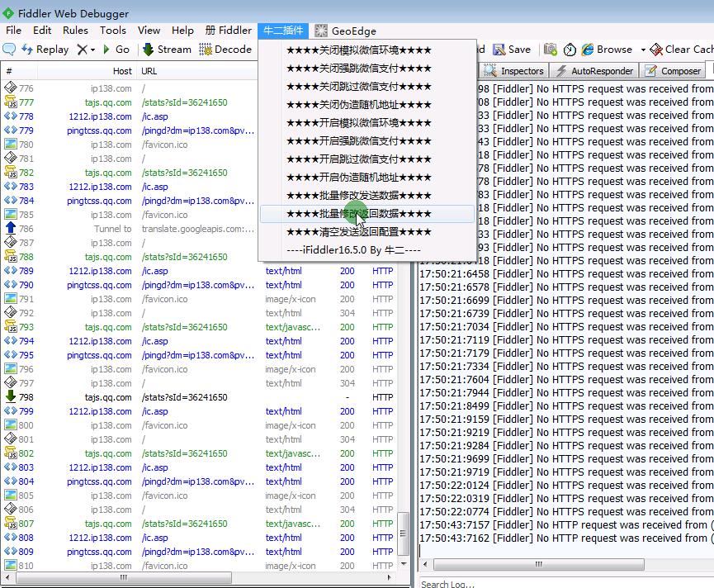The width and height of the screenshot is (714, 588).
Task: Click the Save toolbar button
Action: (x=512, y=50)
